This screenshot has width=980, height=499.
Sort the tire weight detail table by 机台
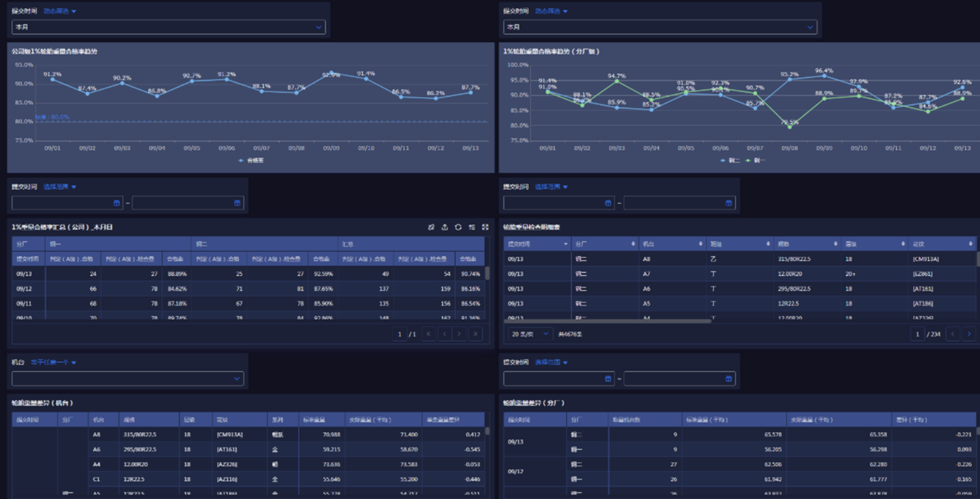701,244
